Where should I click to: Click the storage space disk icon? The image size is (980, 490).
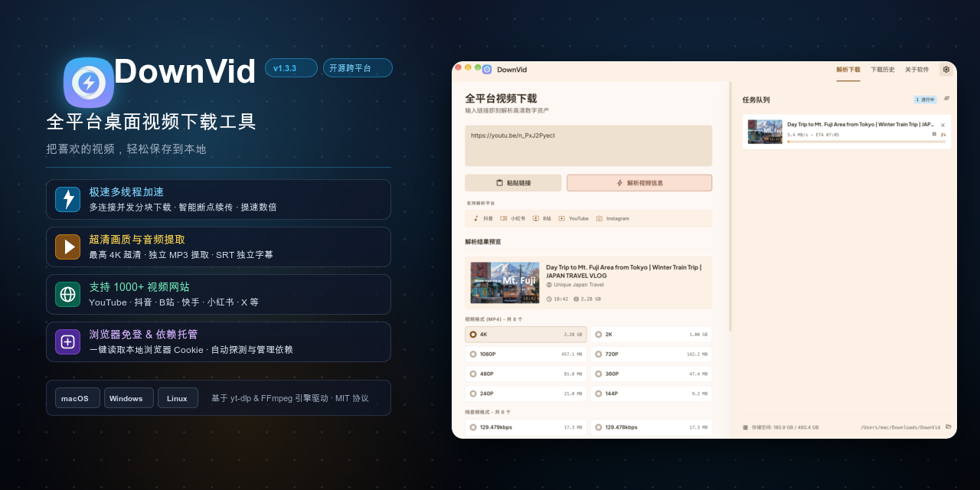(745, 427)
